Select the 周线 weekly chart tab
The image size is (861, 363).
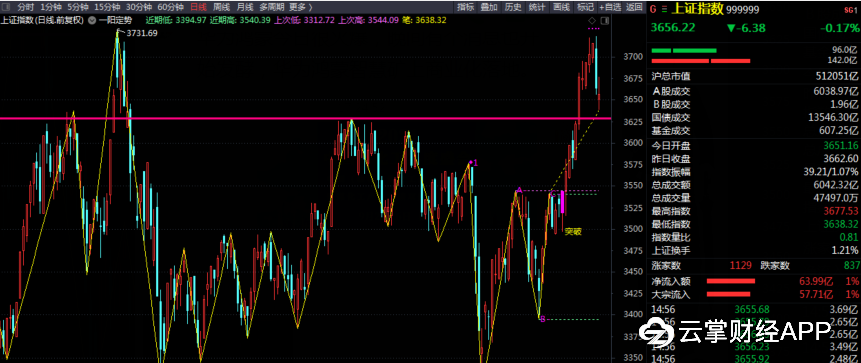click(221, 7)
